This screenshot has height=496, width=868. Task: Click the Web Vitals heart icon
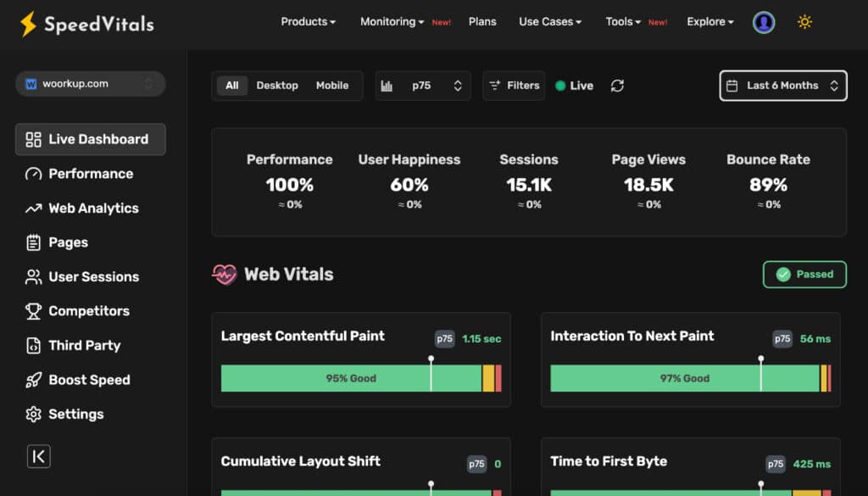224,274
